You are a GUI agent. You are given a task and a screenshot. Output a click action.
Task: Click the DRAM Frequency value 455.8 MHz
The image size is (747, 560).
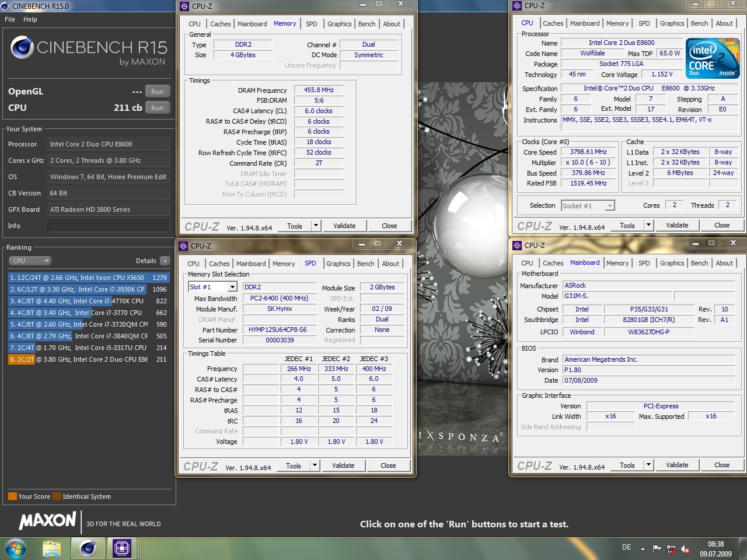319,90
